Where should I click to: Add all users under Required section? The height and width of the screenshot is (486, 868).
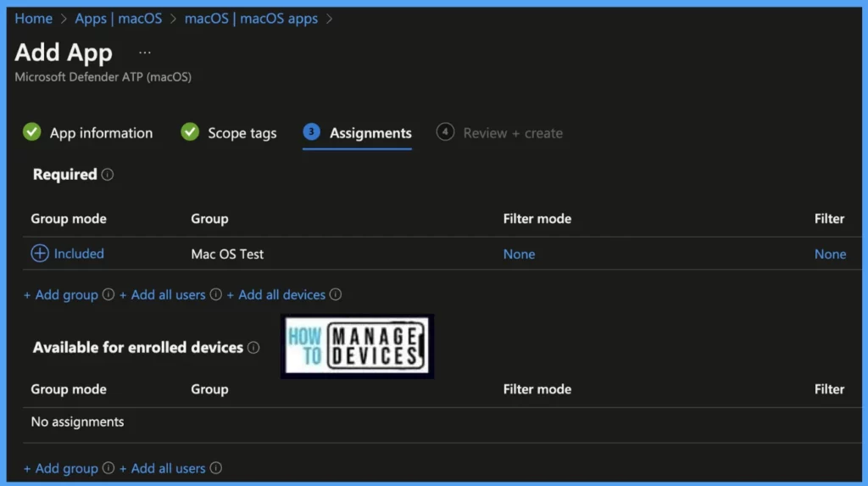[162, 295]
